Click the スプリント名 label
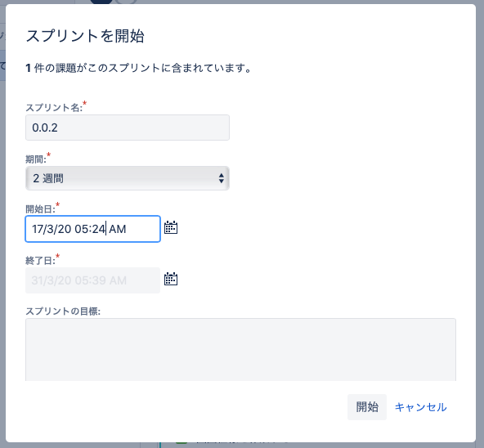This screenshot has width=484, height=448. (x=54, y=107)
